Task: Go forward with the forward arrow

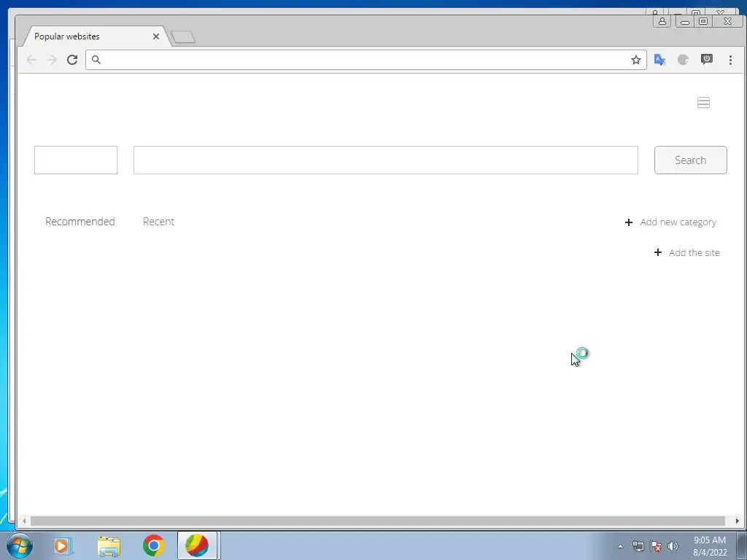Action: [x=52, y=60]
